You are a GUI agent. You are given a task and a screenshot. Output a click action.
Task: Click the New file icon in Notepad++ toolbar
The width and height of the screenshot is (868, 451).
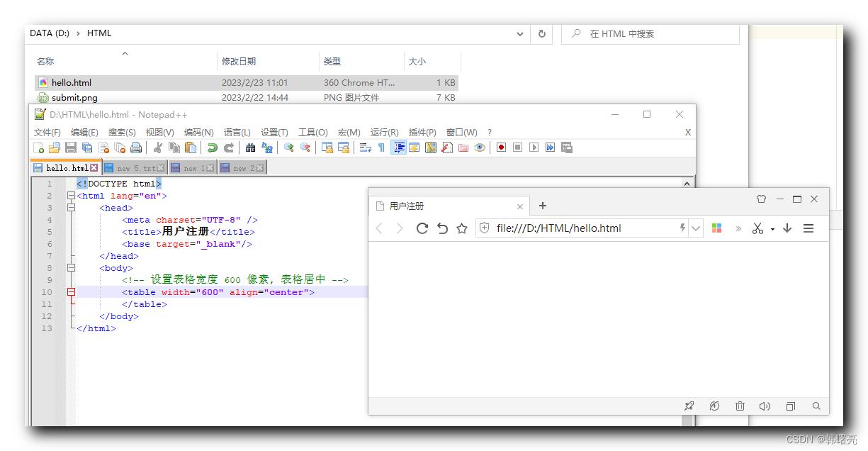click(39, 147)
